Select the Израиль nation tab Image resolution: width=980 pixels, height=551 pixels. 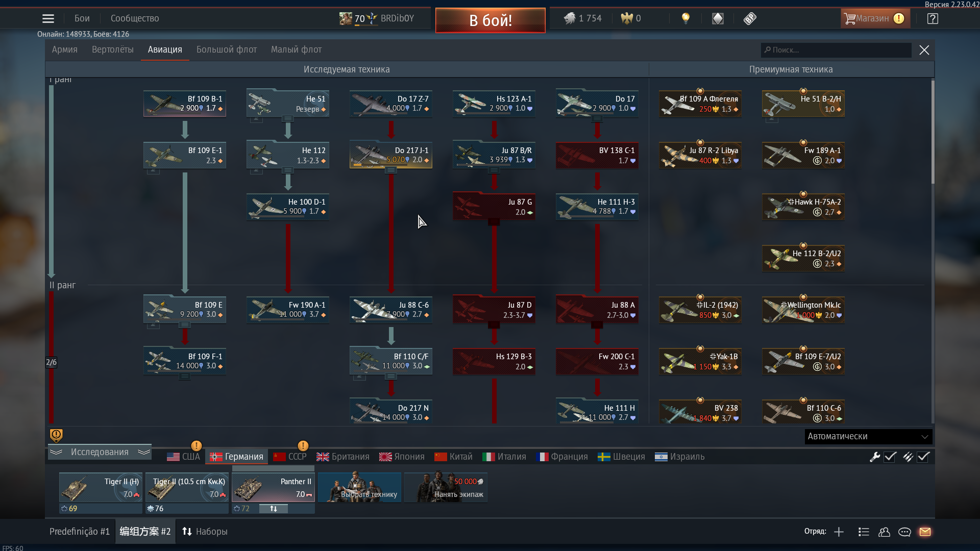[x=679, y=457]
